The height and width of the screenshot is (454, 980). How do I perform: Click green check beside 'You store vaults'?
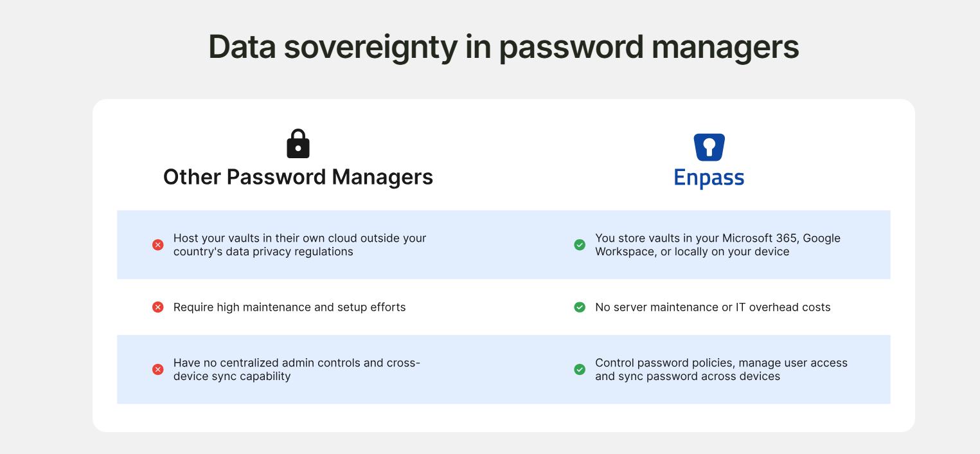(580, 244)
